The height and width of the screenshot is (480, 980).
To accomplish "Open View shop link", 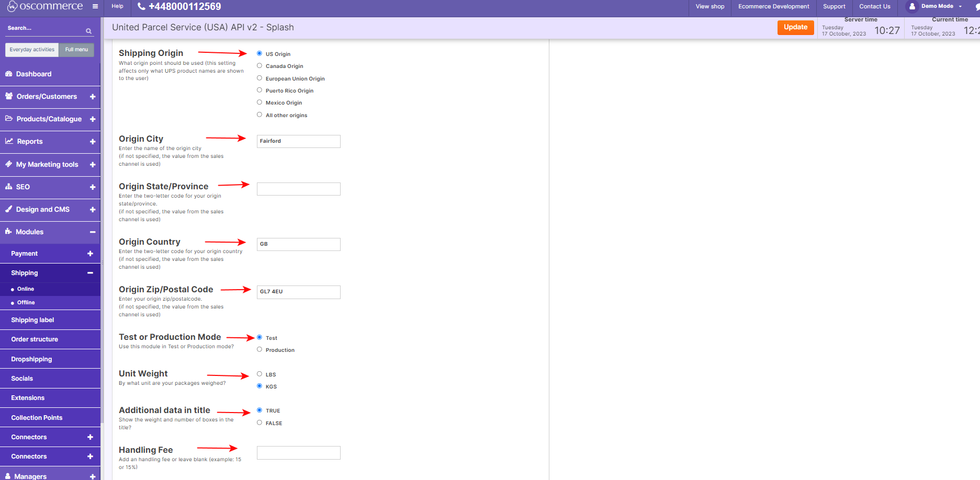I will tap(710, 7).
